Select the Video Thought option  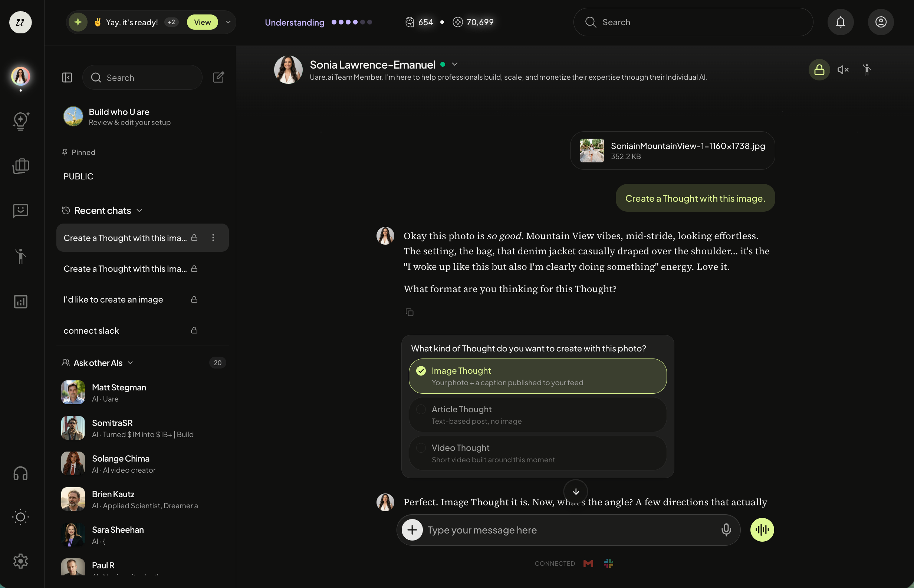pyautogui.click(x=537, y=453)
